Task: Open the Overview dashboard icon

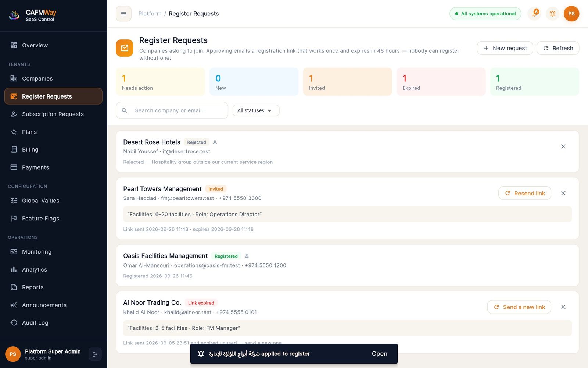Action: coord(14,45)
